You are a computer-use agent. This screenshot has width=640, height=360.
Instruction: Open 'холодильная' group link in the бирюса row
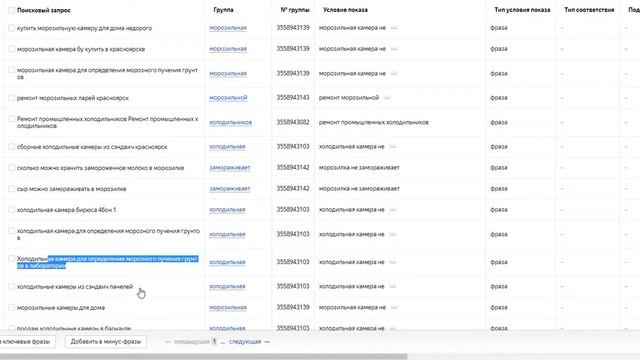pyautogui.click(x=227, y=210)
